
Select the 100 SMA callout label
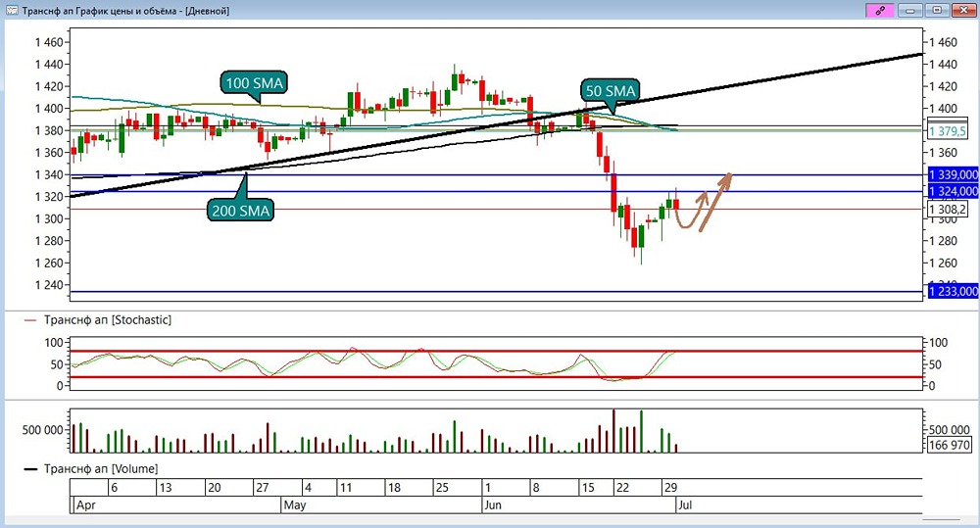click(x=254, y=82)
